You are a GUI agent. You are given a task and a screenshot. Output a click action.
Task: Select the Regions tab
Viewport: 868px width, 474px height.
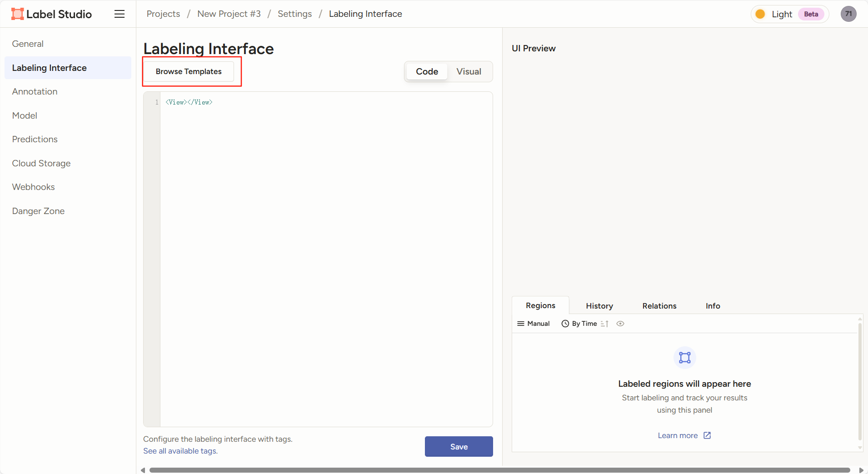[x=540, y=305]
